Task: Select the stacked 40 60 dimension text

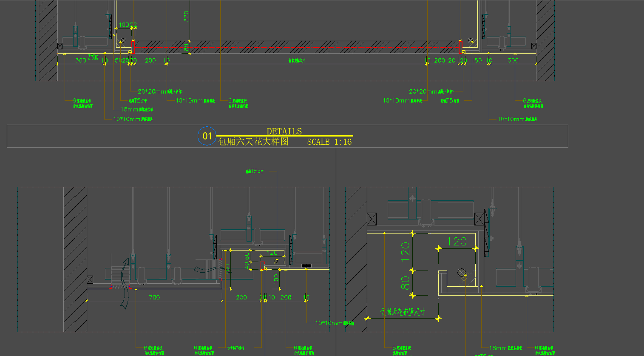Action: (247, 260)
